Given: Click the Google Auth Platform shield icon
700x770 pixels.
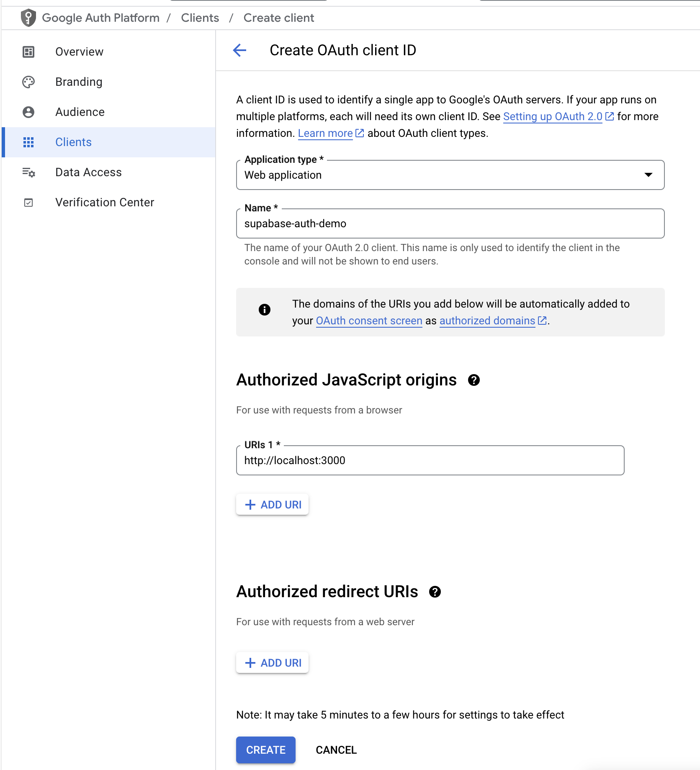Looking at the screenshot, I should click(28, 18).
